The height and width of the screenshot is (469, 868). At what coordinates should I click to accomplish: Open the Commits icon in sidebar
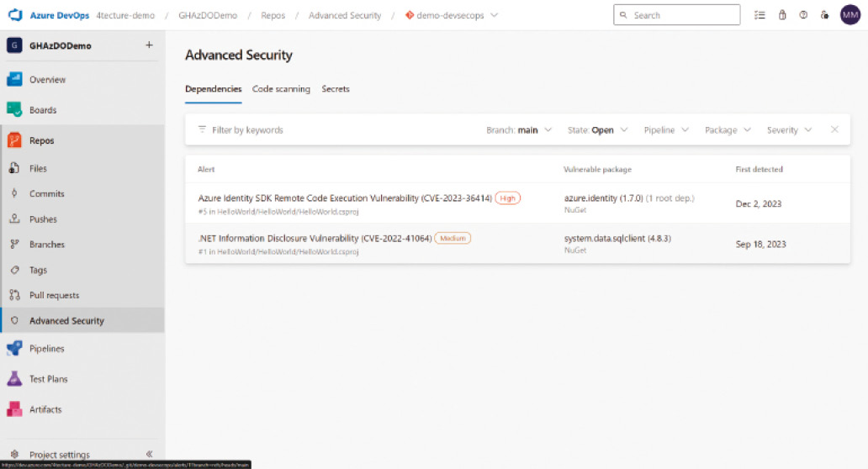click(14, 193)
